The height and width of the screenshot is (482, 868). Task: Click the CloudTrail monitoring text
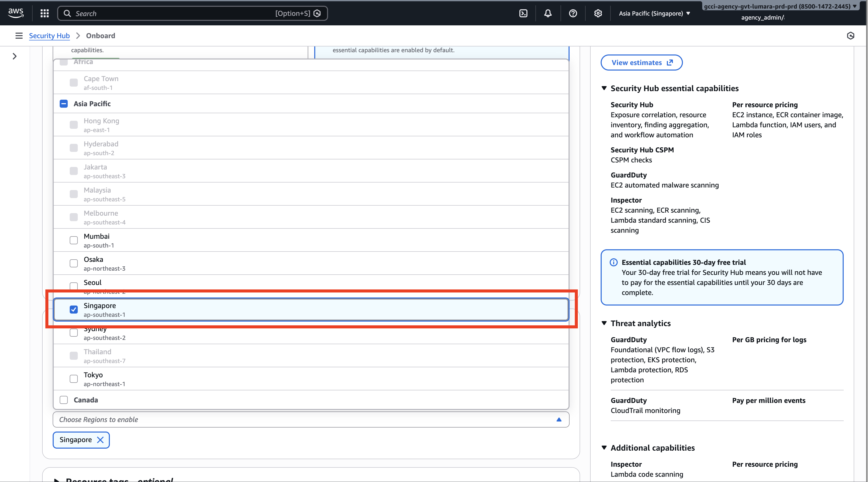tap(646, 410)
